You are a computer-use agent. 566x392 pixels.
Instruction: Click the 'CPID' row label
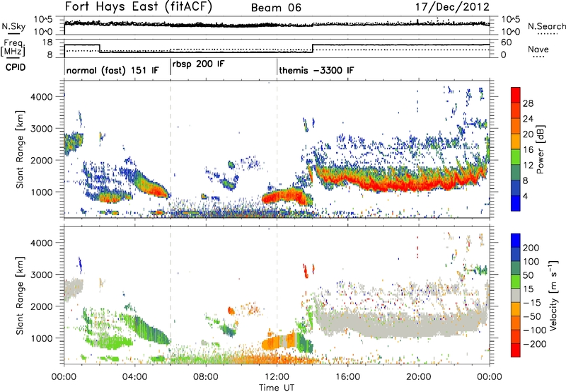(x=16, y=67)
